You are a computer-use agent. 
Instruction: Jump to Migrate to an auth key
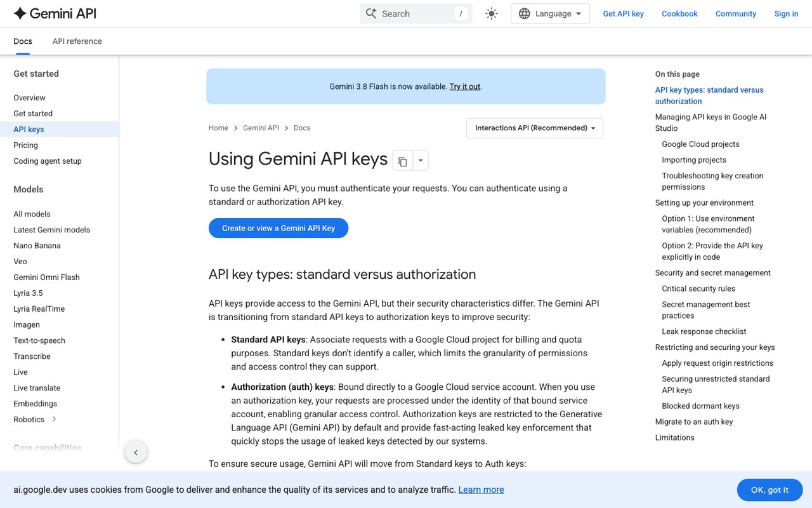click(x=694, y=422)
